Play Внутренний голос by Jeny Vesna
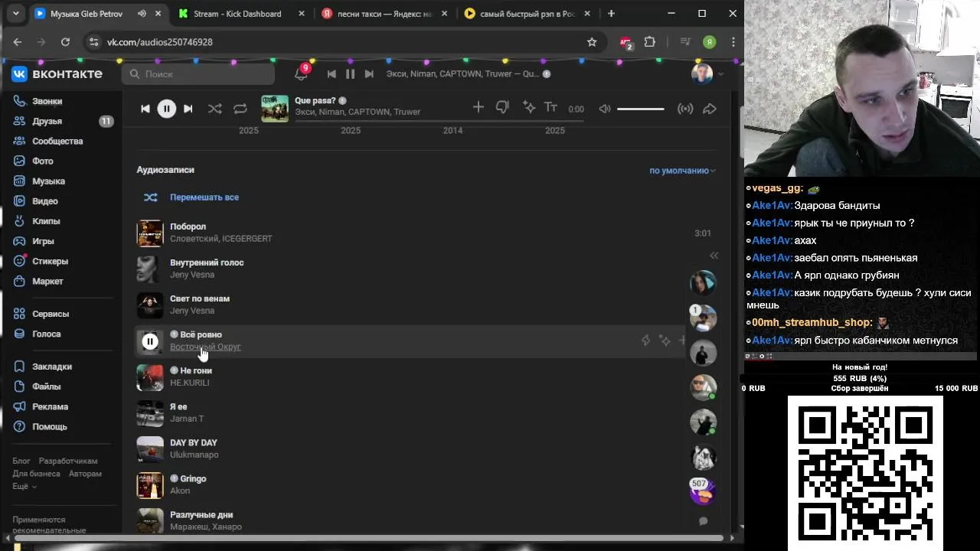 (x=150, y=269)
